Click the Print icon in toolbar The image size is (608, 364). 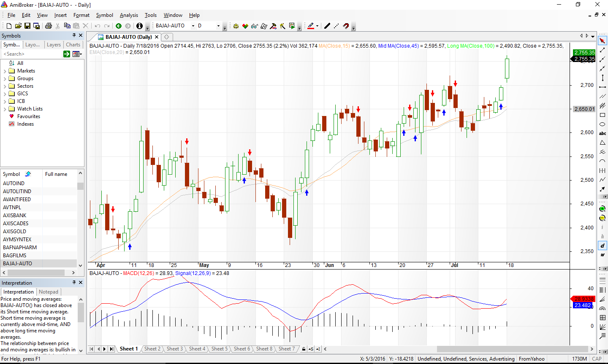click(x=48, y=26)
